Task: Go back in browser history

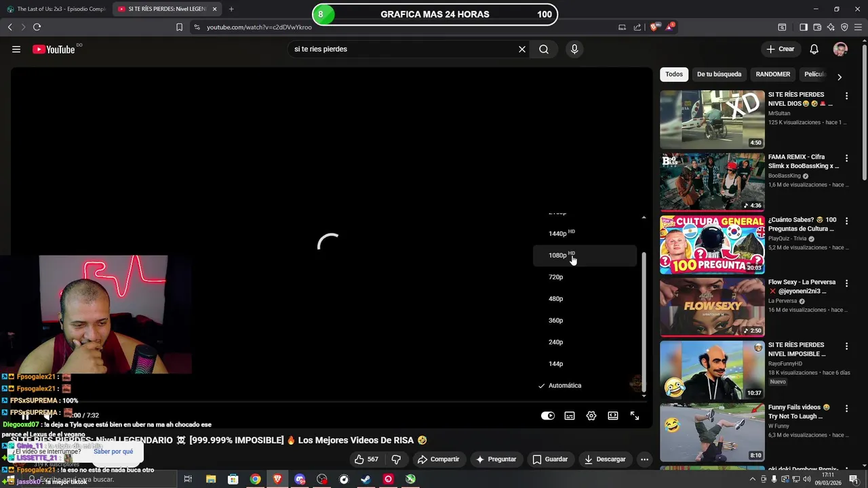Action: pos(9,27)
